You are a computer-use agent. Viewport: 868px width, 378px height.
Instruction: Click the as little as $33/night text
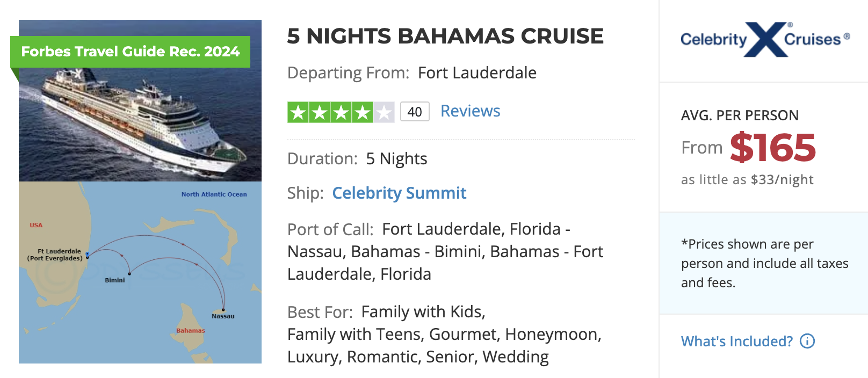pos(748,180)
